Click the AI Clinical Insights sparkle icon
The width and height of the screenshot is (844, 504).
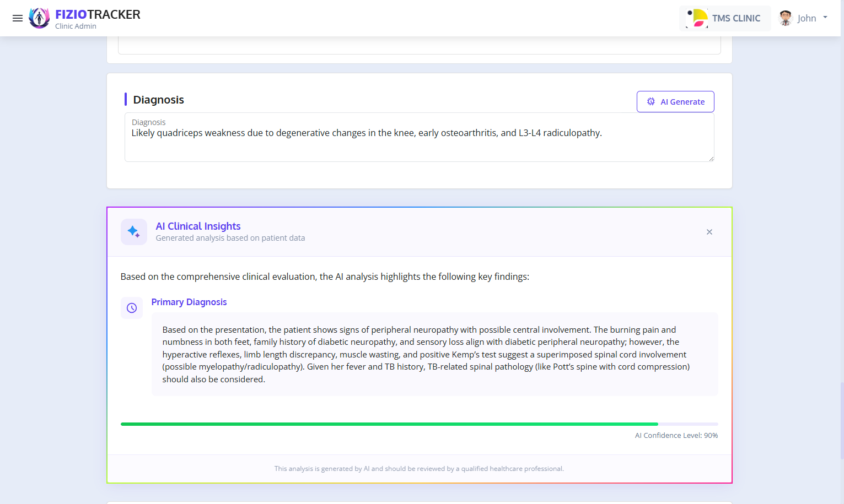coord(133,231)
